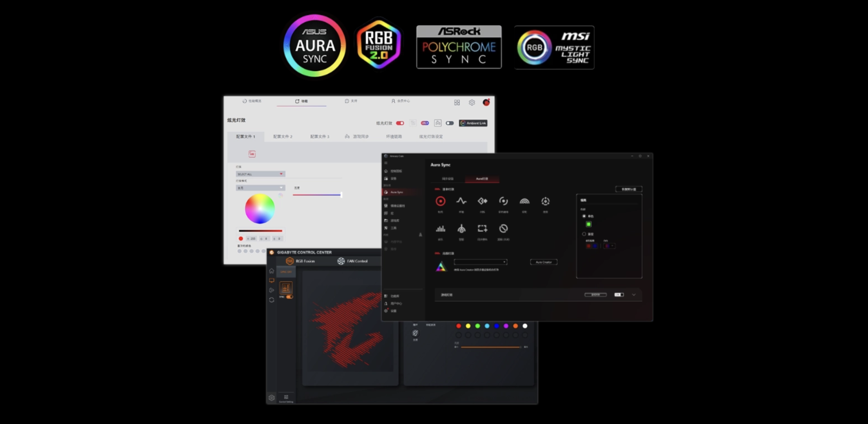
Task: Click the Aura Creator prism icon
Action: point(441,266)
